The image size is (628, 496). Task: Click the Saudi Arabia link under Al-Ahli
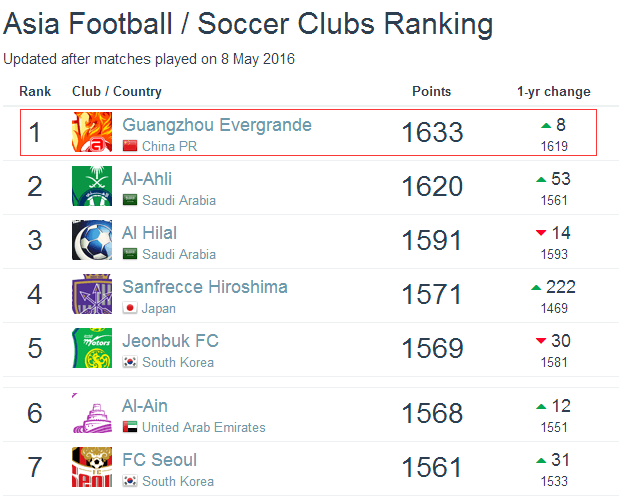[179, 200]
